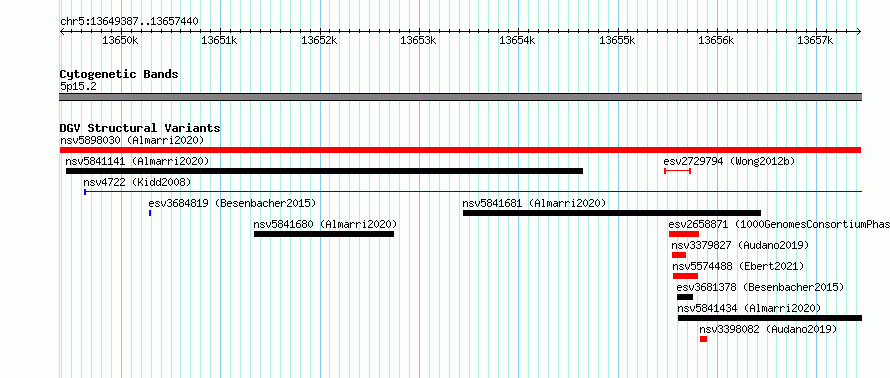Screen dimensions: 890x378
Task: Open the esv2729794 (Wong2012b) label
Action: (x=729, y=161)
